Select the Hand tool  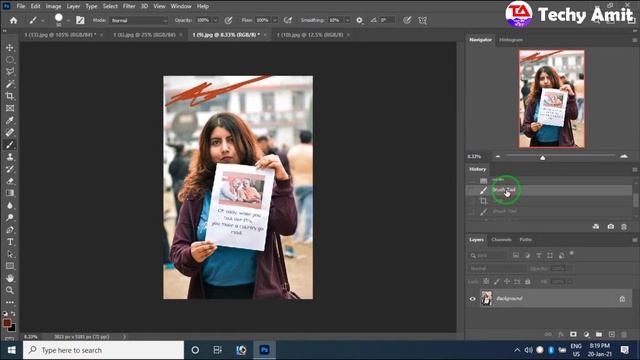[x=10, y=278]
